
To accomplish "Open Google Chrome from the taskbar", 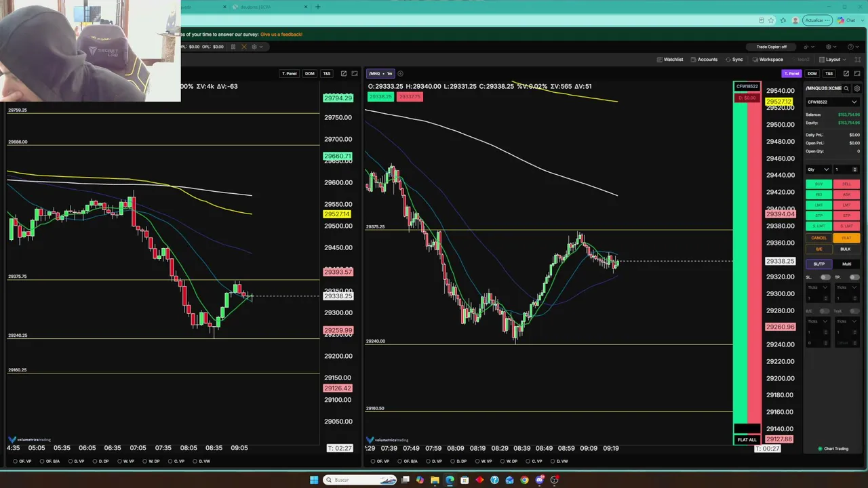I will coord(524,480).
